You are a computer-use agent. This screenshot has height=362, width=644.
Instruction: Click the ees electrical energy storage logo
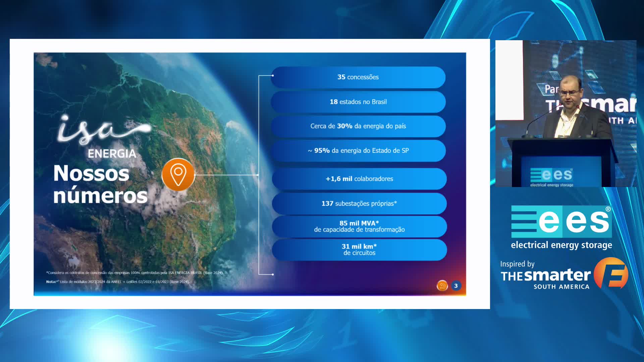pos(561,228)
